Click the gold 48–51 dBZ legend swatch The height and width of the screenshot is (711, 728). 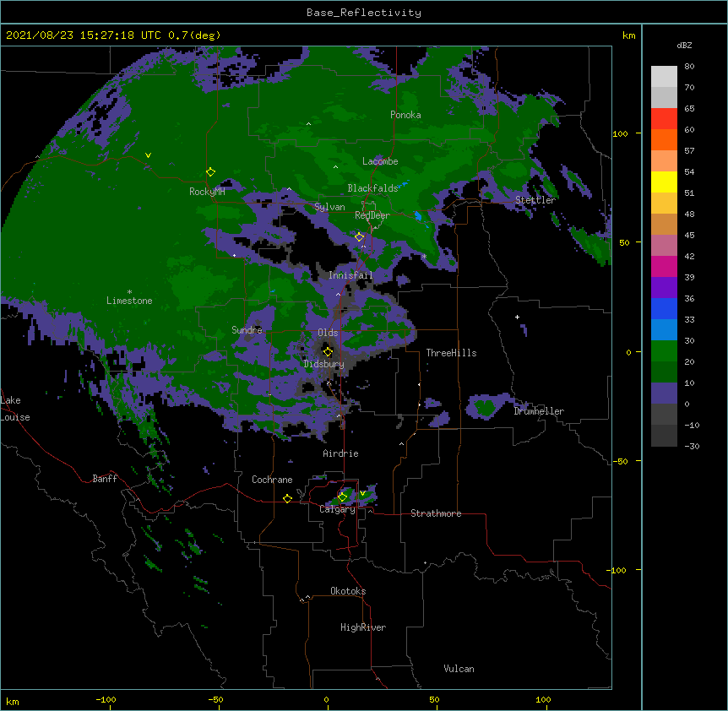pos(664,204)
